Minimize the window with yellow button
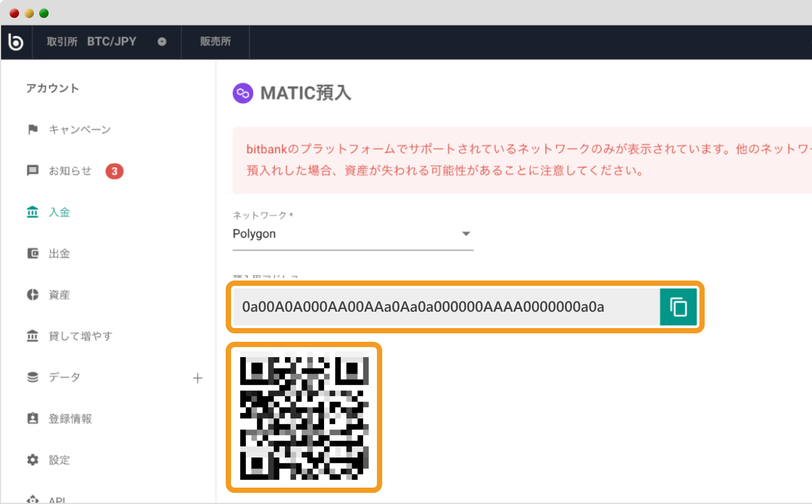This screenshot has height=504, width=812. (29, 13)
